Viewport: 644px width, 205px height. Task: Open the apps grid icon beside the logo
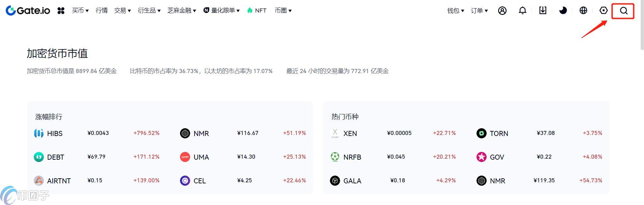(x=61, y=10)
